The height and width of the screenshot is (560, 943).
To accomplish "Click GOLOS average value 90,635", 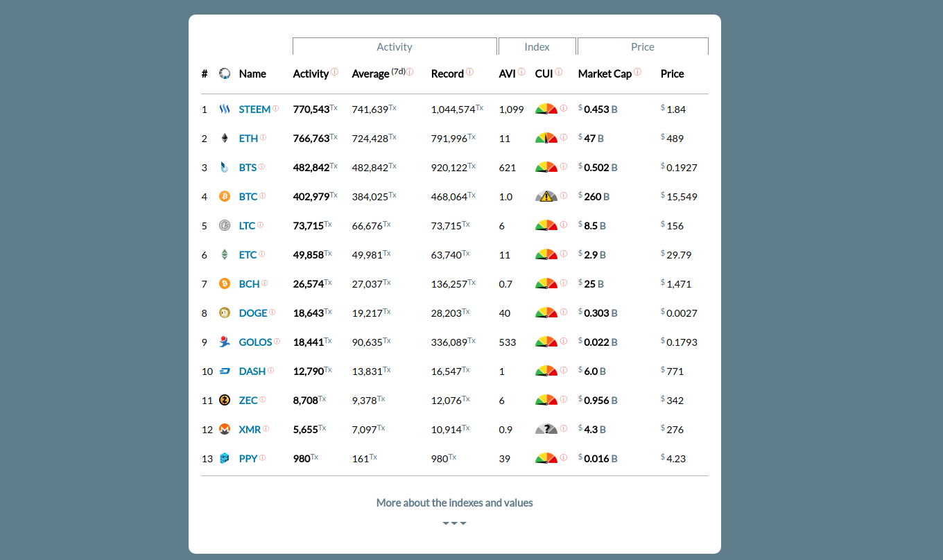I will coord(367,342).
